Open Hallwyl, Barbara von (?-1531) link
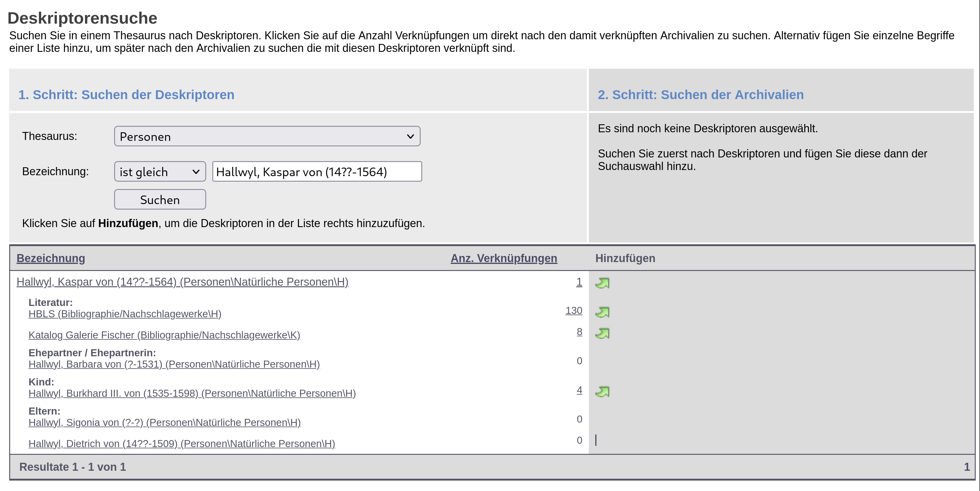 tap(174, 364)
